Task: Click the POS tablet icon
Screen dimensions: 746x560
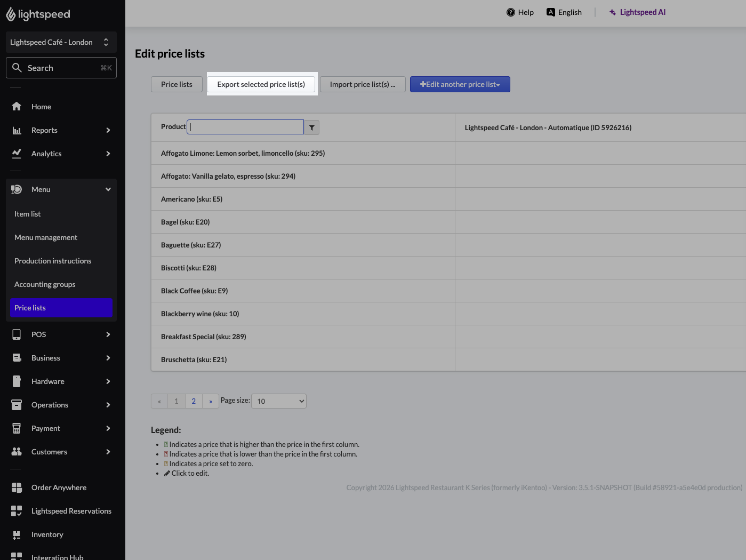Action: pos(17,334)
